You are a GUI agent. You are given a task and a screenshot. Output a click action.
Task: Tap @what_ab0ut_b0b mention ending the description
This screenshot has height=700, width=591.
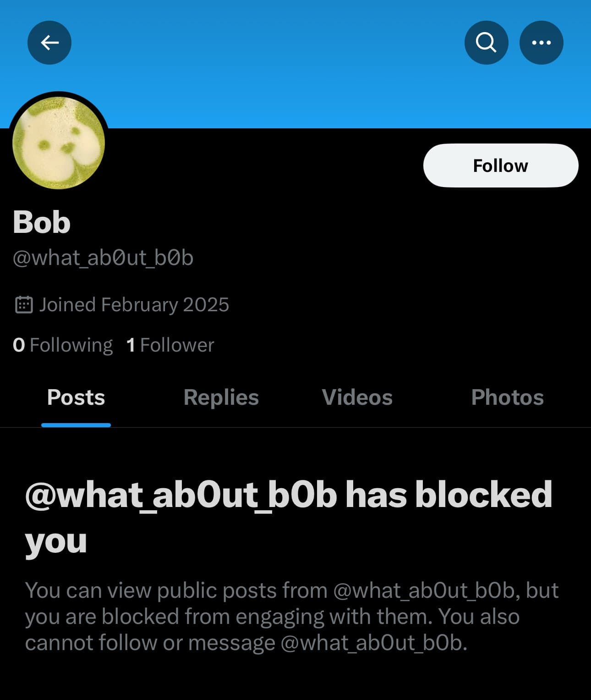pos(374,643)
